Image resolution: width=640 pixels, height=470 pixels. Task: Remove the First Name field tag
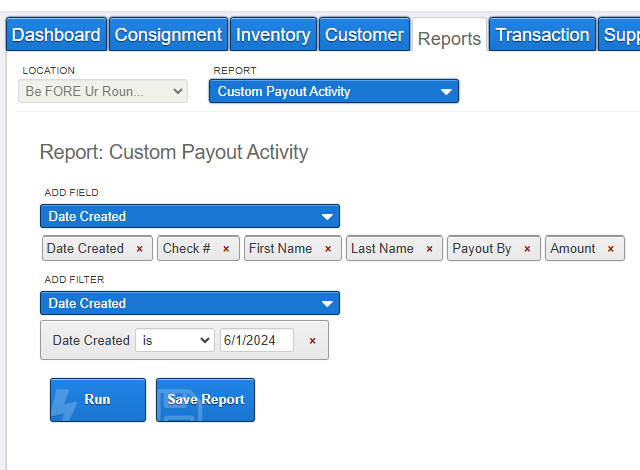coord(328,249)
